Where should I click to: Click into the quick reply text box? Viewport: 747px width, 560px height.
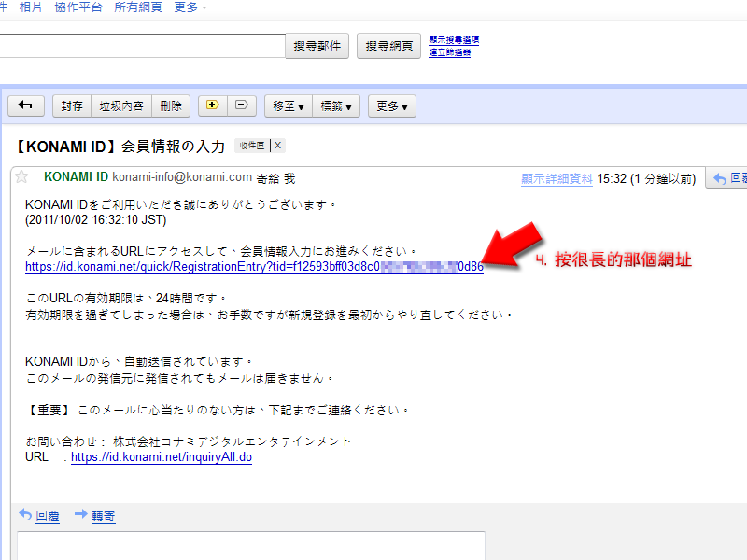[x=251, y=546]
